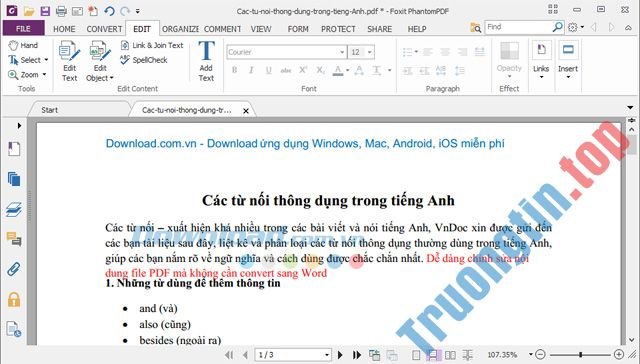The width and height of the screenshot is (640, 364).
Task: Collapse the ribbon with the up chevron
Action: [628, 28]
